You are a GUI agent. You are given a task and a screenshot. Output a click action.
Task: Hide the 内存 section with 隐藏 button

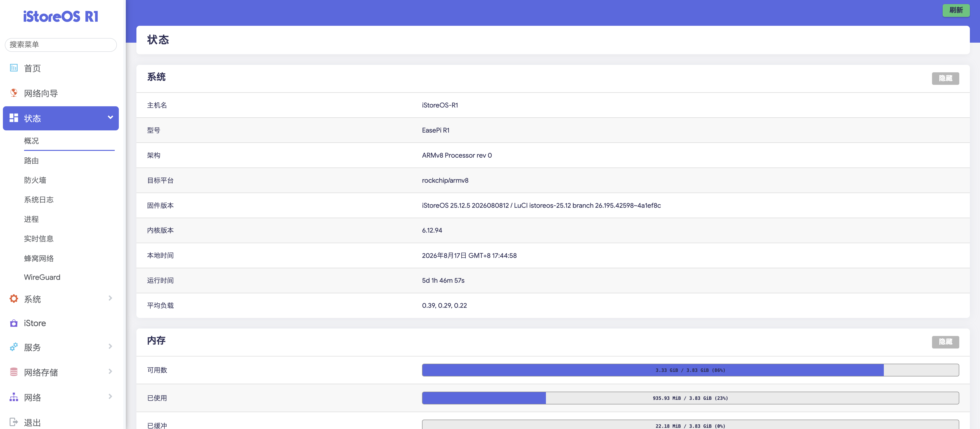[x=945, y=342]
